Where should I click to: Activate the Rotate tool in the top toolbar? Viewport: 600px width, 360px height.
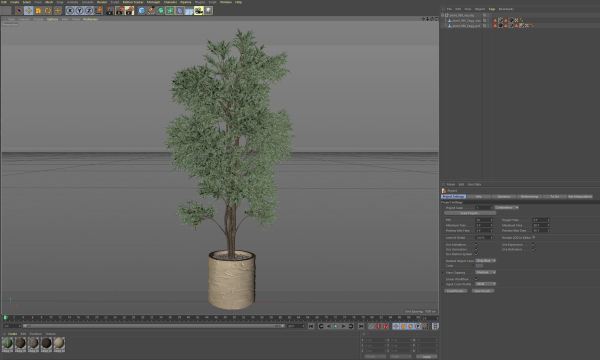pos(48,11)
